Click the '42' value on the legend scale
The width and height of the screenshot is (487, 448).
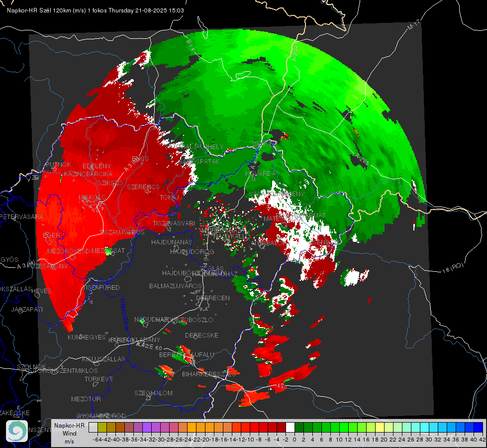(483, 440)
